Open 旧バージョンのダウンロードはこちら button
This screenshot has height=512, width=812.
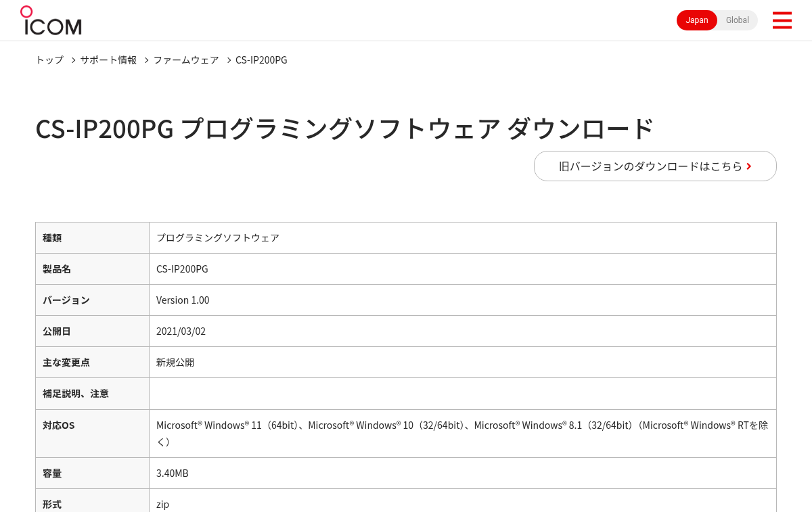click(655, 166)
